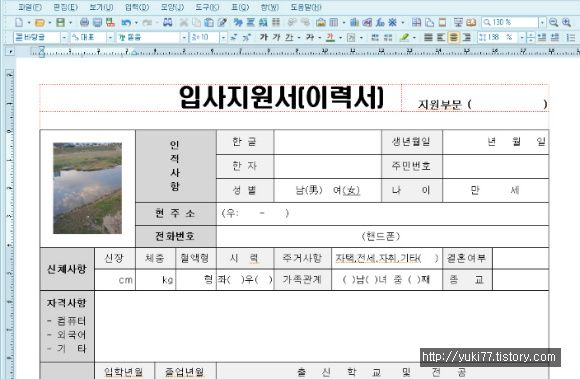Toggle underline 가 formatting

(x=289, y=37)
